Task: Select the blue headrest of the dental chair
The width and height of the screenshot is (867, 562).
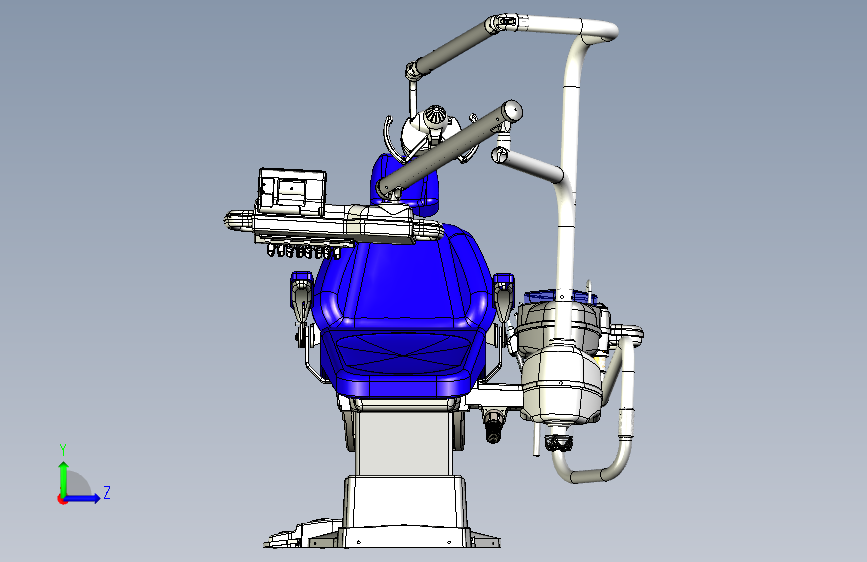Action: click(x=404, y=184)
